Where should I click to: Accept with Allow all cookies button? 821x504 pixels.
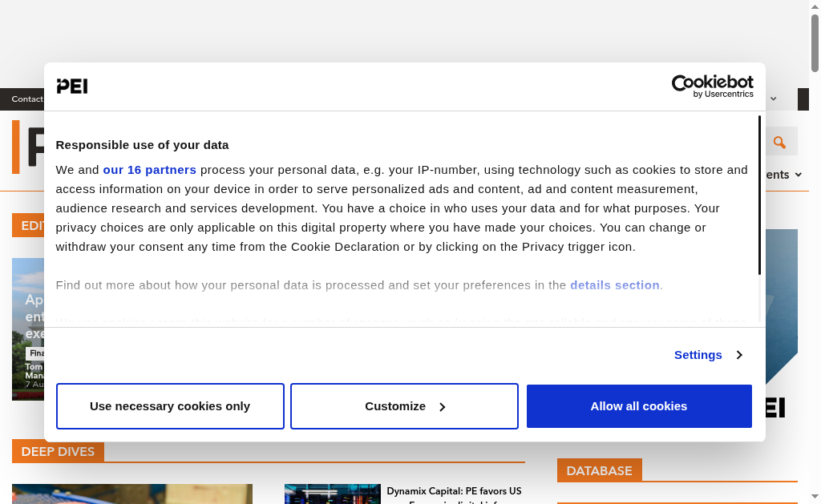tap(639, 406)
